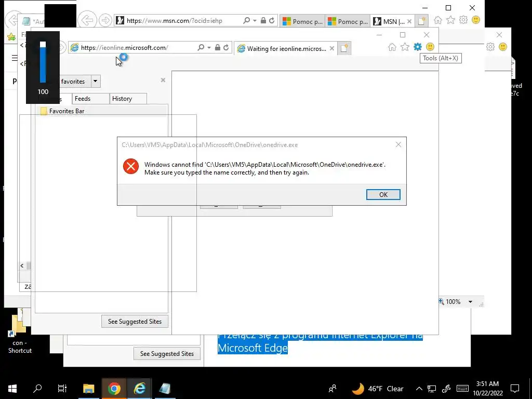Open File Explorer from the taskbar
The image size is (532, 399).
click(89, 389)
